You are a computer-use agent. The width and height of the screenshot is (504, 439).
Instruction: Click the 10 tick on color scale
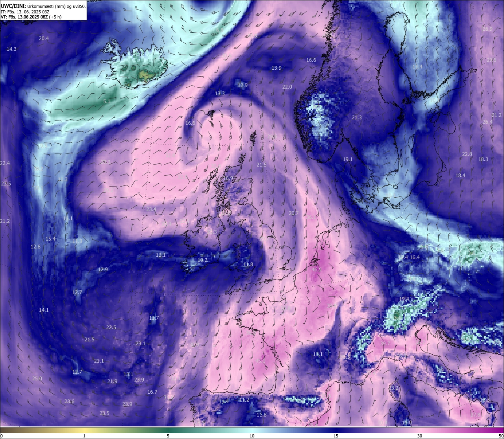tap(252, 436)
